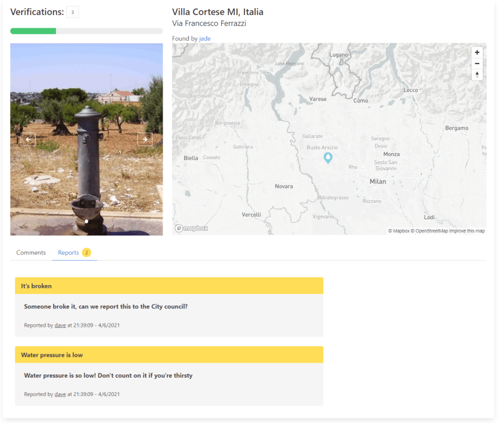
Task: Open jade's user profile link
Action: pyautogui.click(x=205, y=38)
